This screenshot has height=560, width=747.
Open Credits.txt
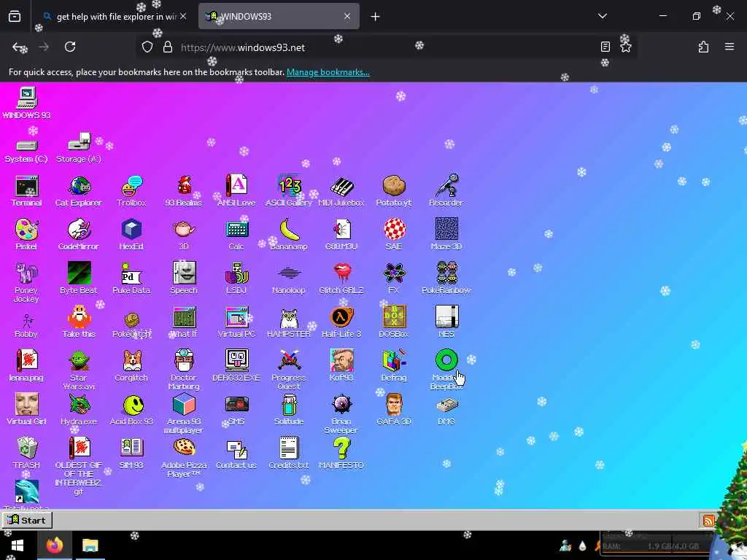click(289, 454)
